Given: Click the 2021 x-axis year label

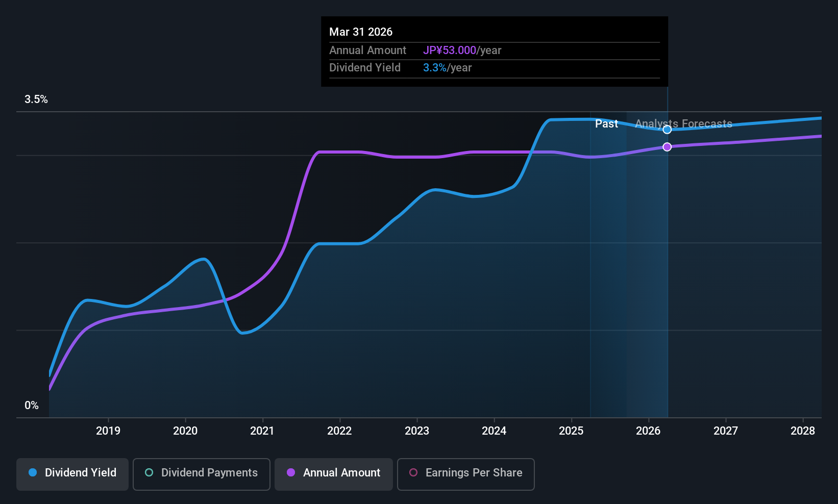Looking at the screenshot, I should tap(262, 431).
